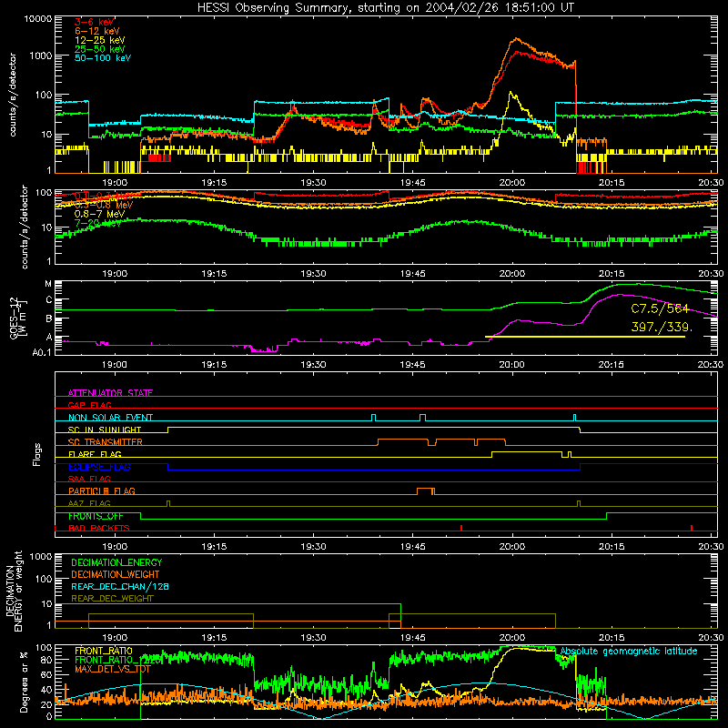Click the SC_IN_SUNLIGHT flag label
The image size is (728, 728).
click(105, 430)
